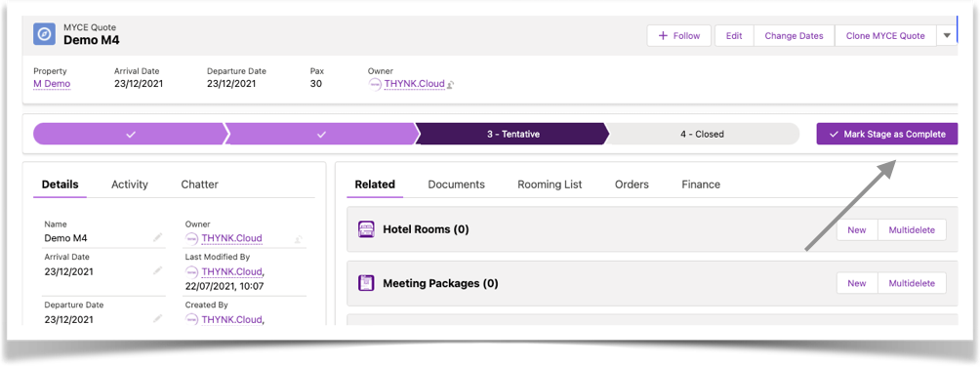Switch to the Chatter tab
Screen dimensions: 980x367
pyautogui.click(x=199, y=184)
